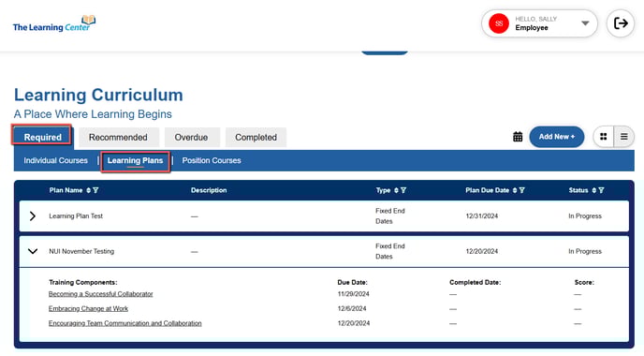644x356 pixels.
Task: Click the 12/20/2024 plan due date cell
Action: (482, 251)
